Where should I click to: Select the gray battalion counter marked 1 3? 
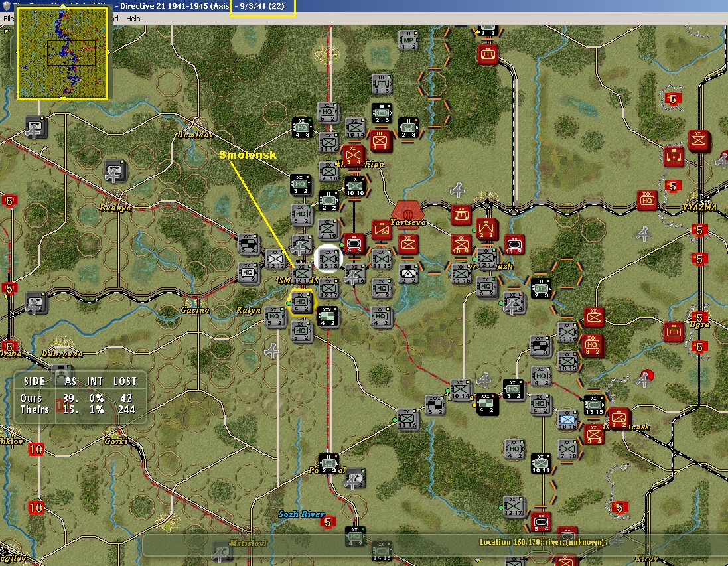click(382, 84)
